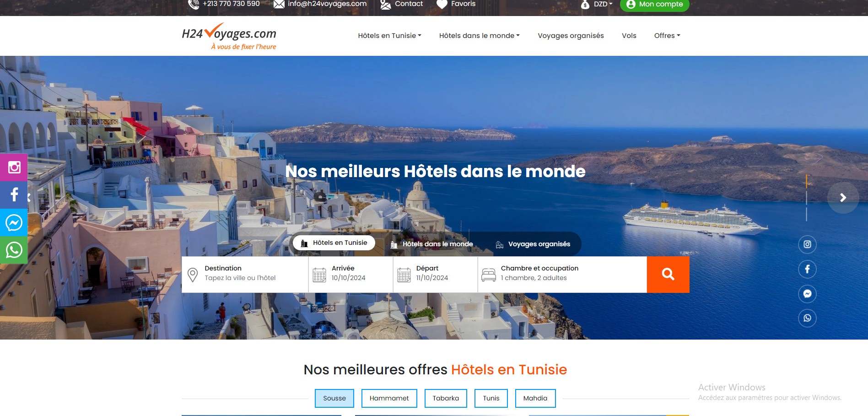This screenshot has width=868, height=416.
Task: Click the bed icon in Chambre et occupation
Action: [x=489, y=275]
